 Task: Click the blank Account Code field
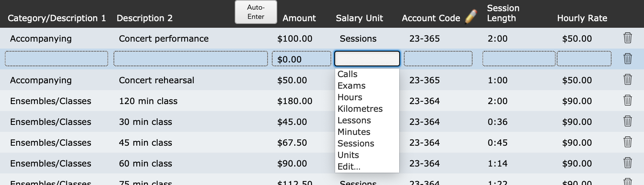click(438, 59)
